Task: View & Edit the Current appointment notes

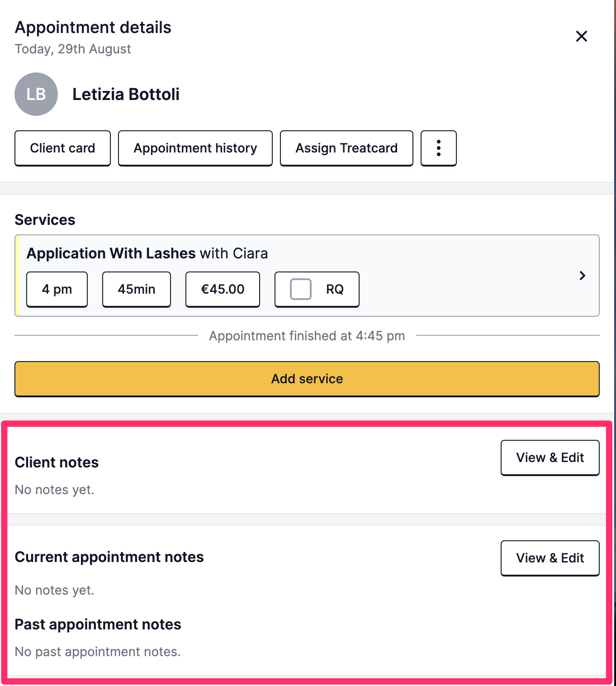Action: point(550,558)
